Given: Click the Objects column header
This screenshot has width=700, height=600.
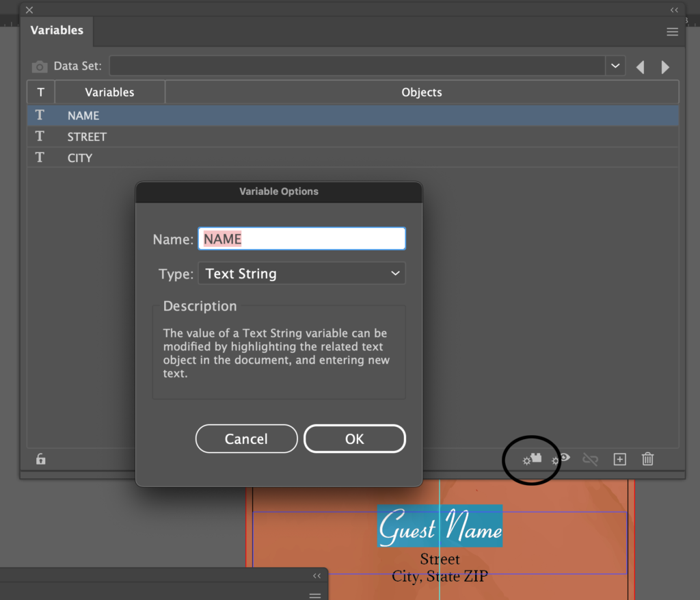Looking at the screenshot, I should (421, 92).
